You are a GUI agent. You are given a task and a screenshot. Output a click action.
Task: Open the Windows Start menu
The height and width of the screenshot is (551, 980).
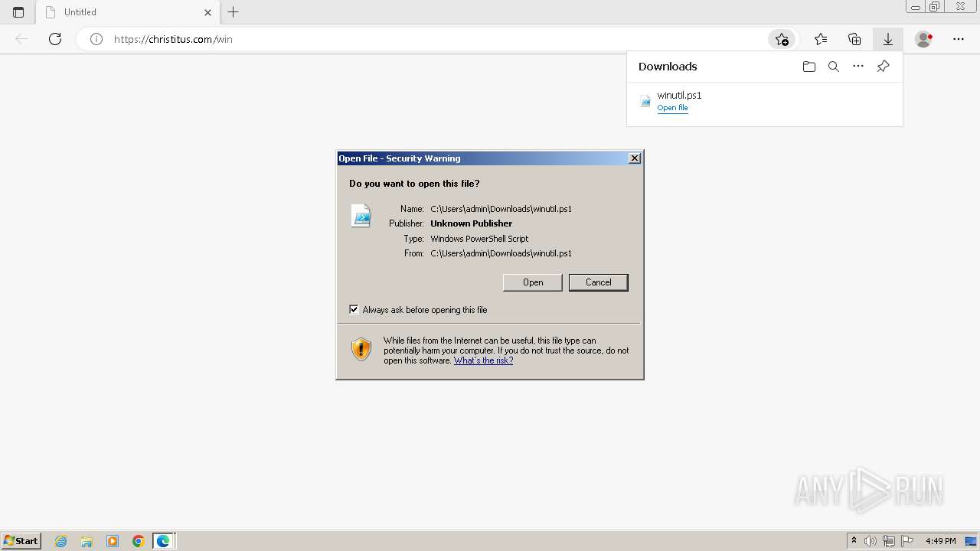pos(21,540)
